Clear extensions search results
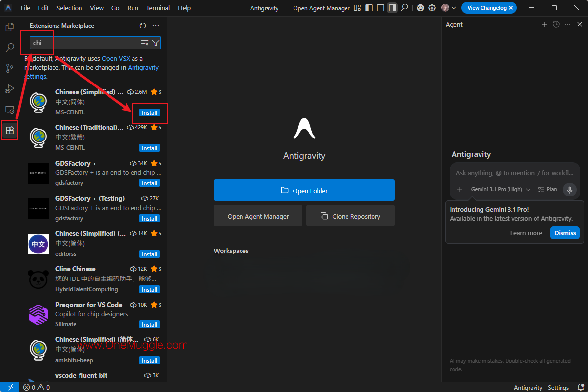The width and height of the screenshot is (588, 392). click(145, 43)
